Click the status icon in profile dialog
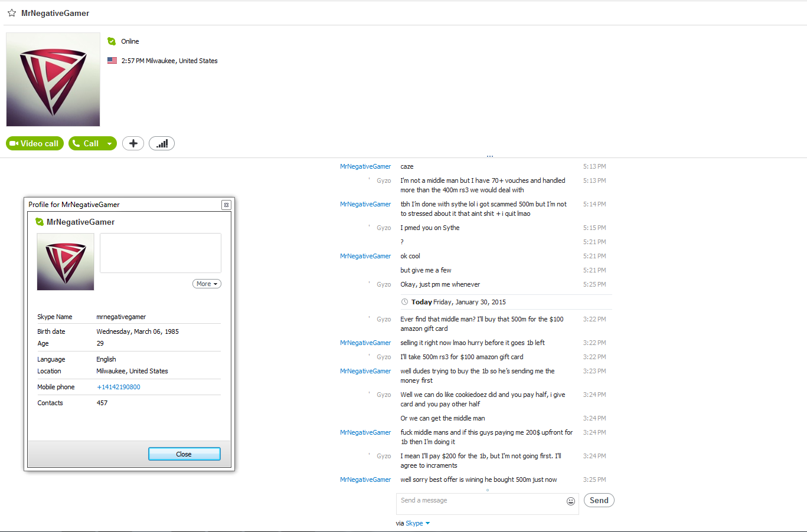 tap(40, 222)
